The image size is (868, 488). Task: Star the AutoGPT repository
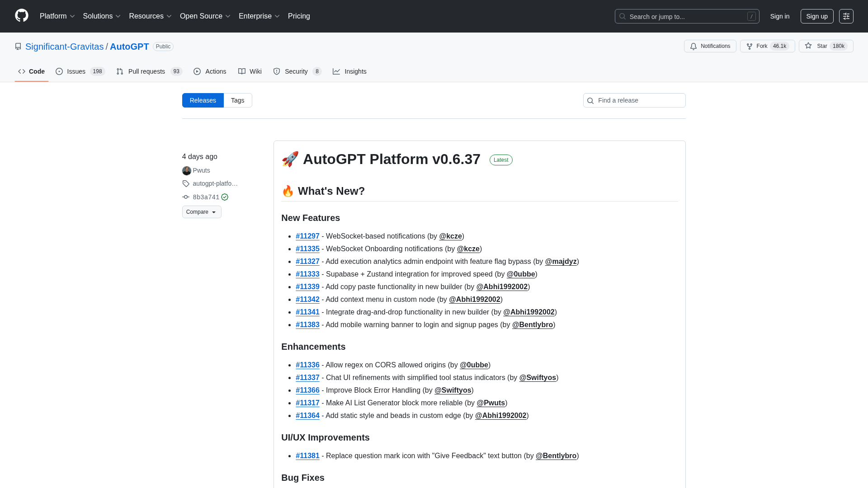point(826,46)
